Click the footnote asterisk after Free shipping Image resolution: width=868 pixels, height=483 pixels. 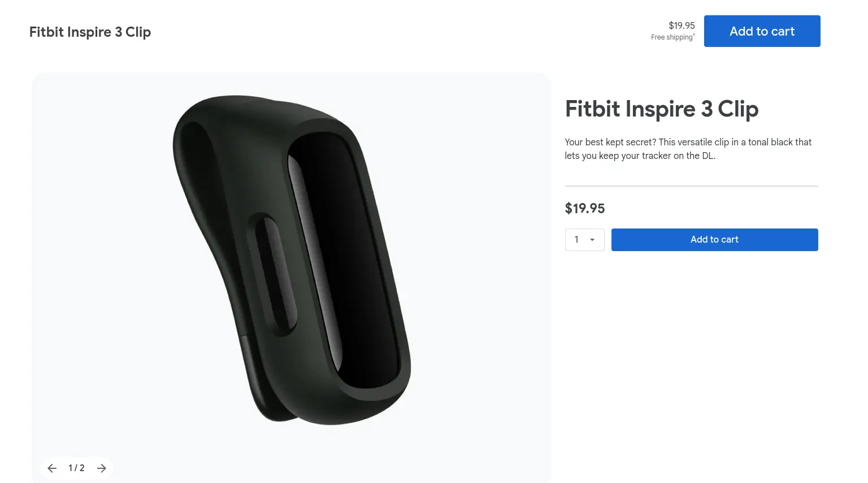(x=694, y=35)
